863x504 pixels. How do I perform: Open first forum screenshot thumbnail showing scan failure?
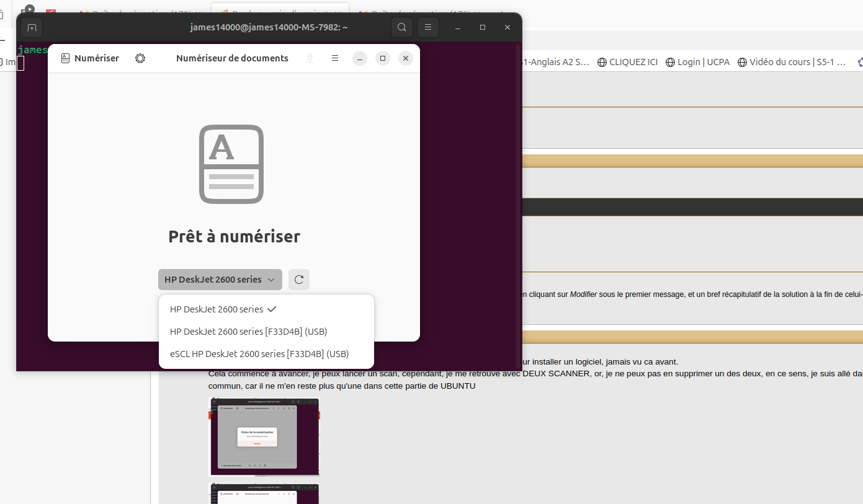click(x=264, y=436)
